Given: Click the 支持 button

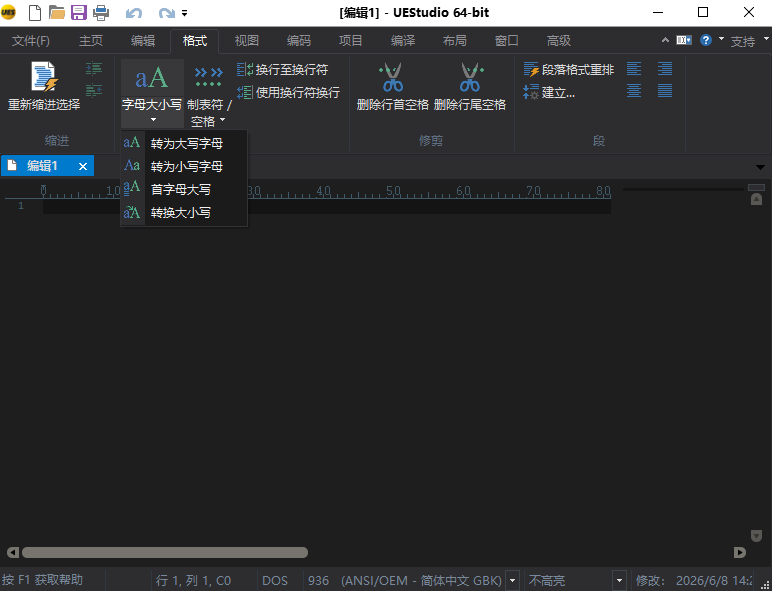Looking at the screenshot, I should tap(742, 41).
